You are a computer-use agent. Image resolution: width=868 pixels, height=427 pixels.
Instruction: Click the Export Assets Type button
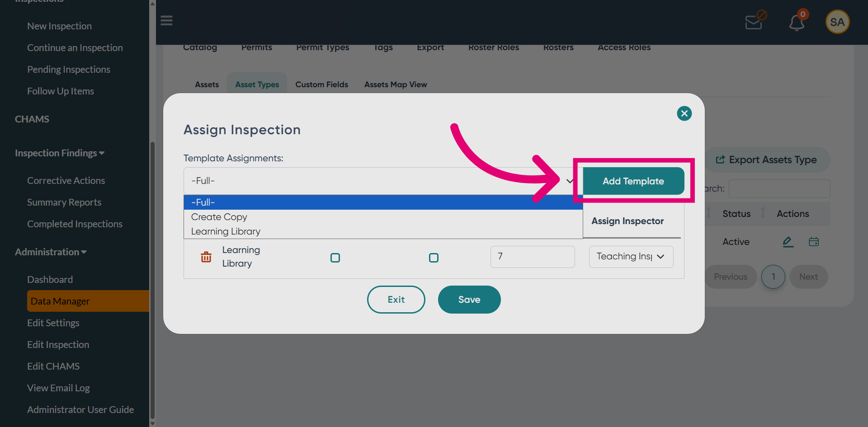(x=767, y=160)
